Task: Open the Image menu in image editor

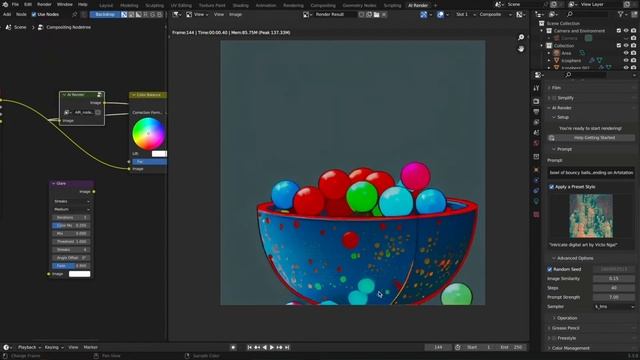Action: click(x=235, y=14)
